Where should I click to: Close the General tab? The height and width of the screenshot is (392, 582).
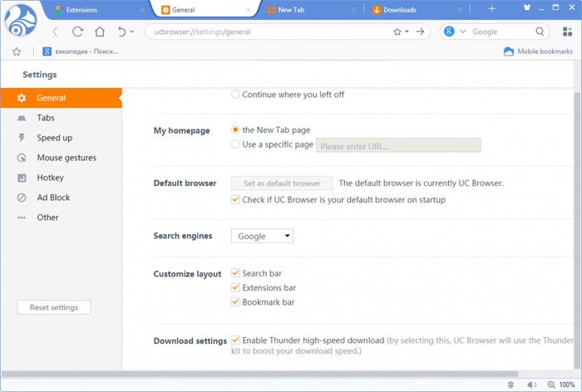coord(248,10)
